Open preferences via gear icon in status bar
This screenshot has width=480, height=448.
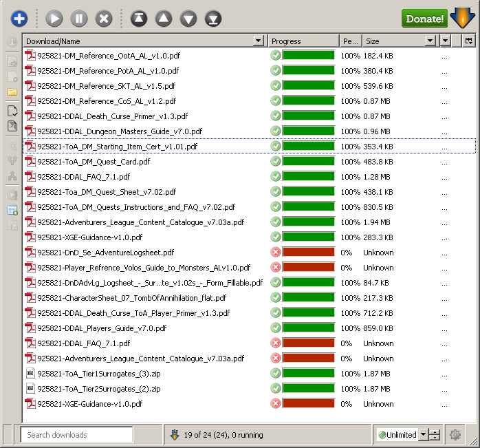point(455,434)
